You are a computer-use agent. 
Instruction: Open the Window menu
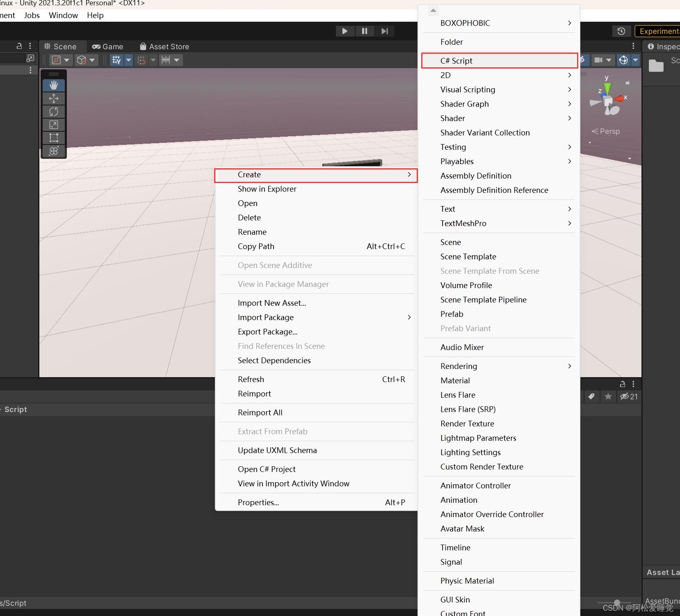click(63, 15)
